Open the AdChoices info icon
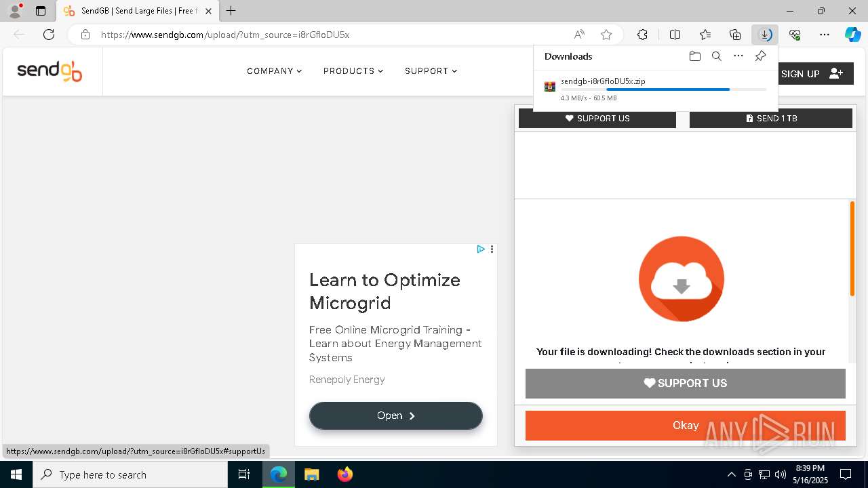This screenshot has width=868, height=488. (481, 249)
